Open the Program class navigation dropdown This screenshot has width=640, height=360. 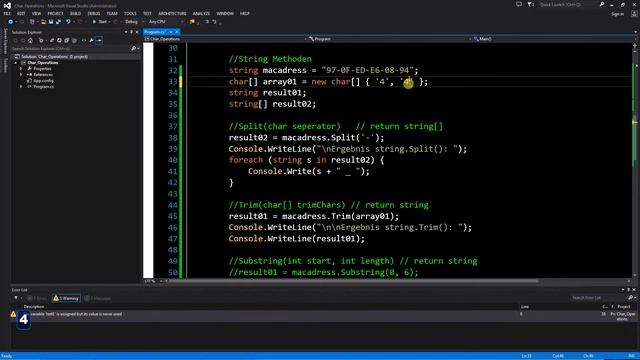[x=390, y=39]
